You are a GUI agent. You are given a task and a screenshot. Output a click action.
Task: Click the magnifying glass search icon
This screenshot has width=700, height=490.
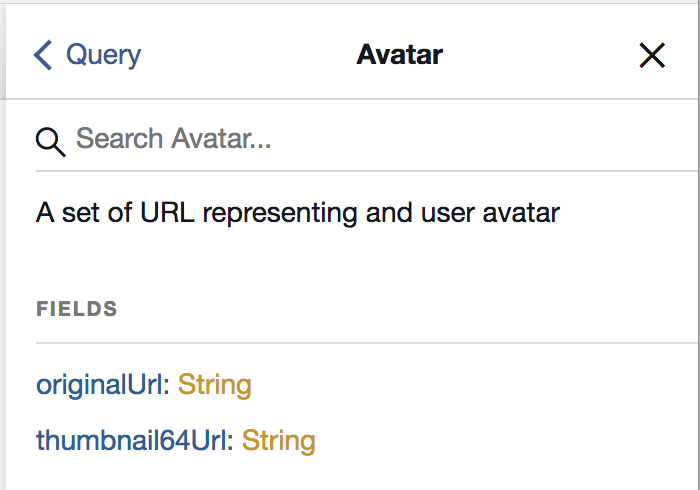pyautogui.click(x=50, y=142)
